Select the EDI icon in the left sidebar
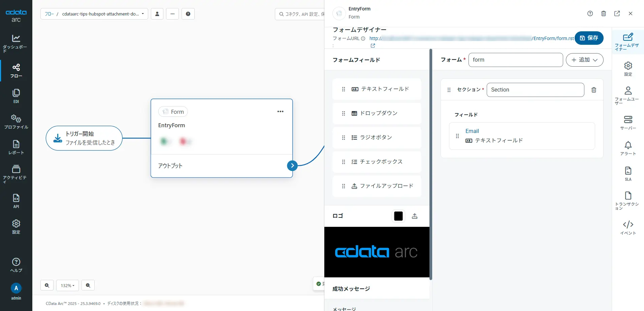 click(16, 95)
